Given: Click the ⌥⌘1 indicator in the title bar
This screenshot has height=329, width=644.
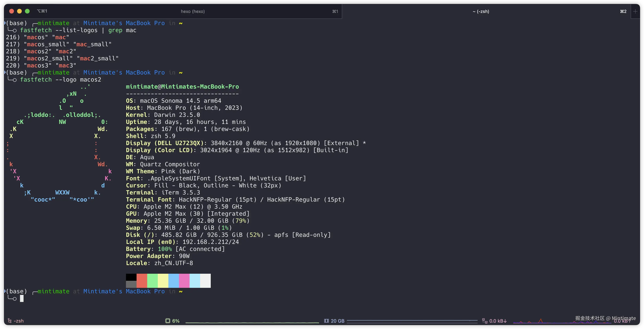Looking at the screenshot, I should [42, 11].
